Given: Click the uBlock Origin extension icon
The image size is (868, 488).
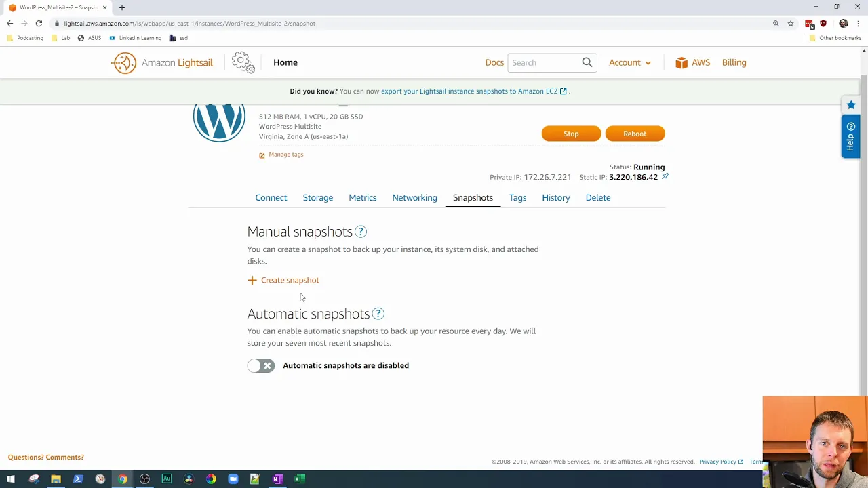Looking at the screenshot, I should pyautogui.click(x=823, y=24).
